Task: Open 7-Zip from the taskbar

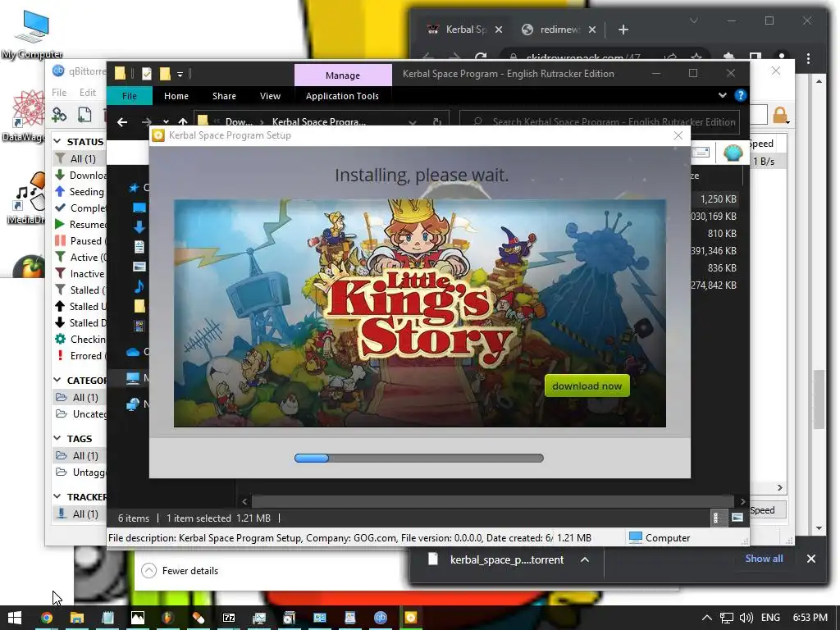Action: [229, 618]
